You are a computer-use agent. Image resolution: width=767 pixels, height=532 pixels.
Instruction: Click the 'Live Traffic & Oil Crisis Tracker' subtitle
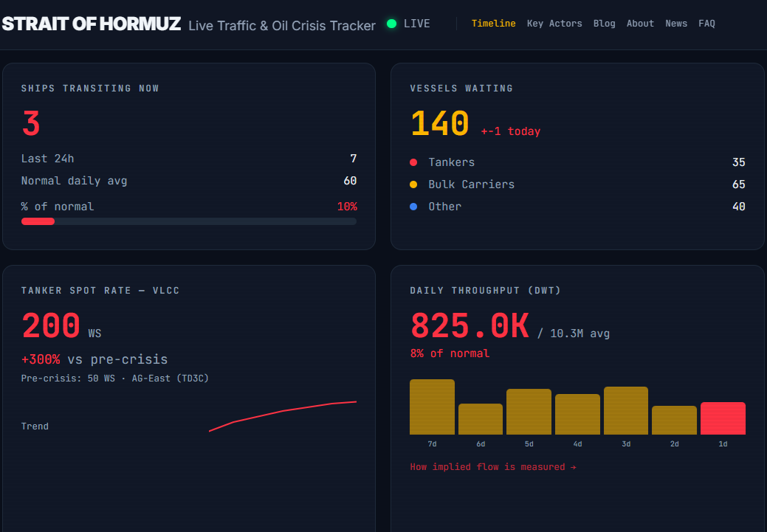282,25
